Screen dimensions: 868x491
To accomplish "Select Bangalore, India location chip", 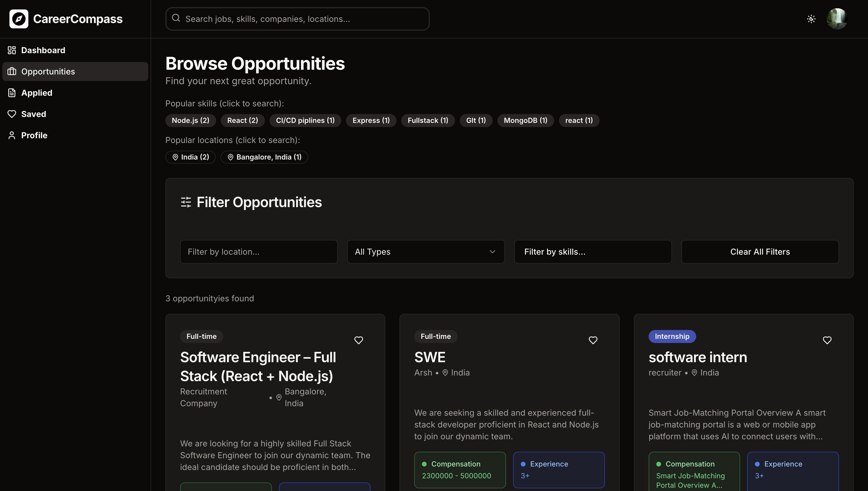I will click(x=264, y=157).
